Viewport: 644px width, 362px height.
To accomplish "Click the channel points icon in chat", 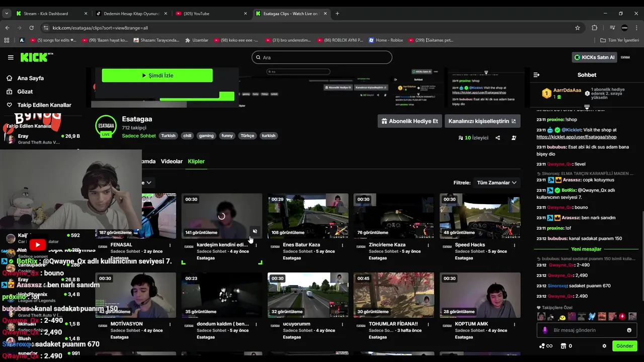I will point(542,346).
